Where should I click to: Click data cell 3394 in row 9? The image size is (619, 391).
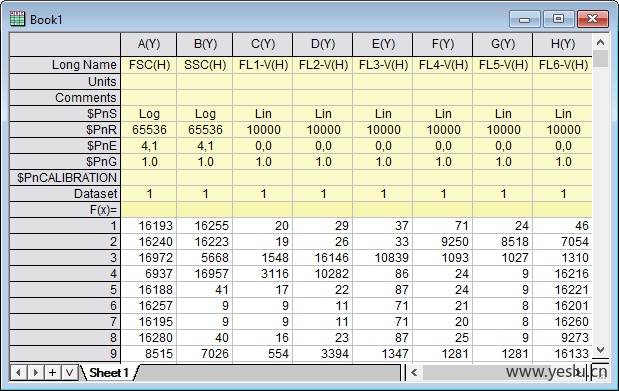tap(323, 353)
